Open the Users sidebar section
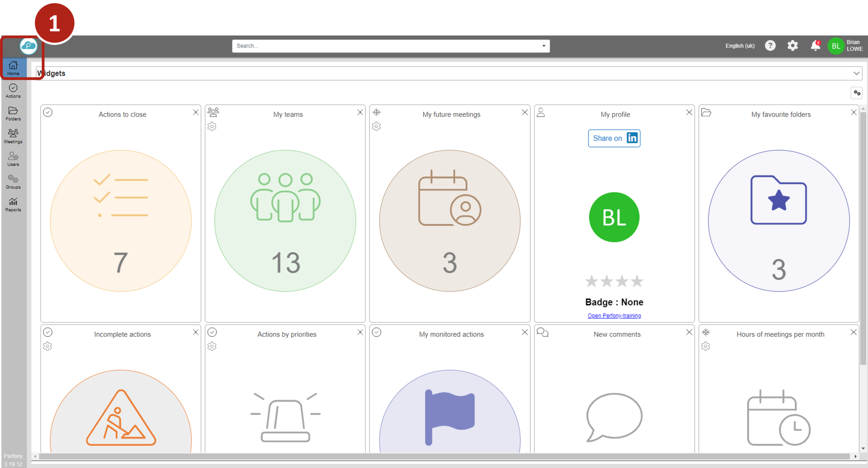 (13, 159)
